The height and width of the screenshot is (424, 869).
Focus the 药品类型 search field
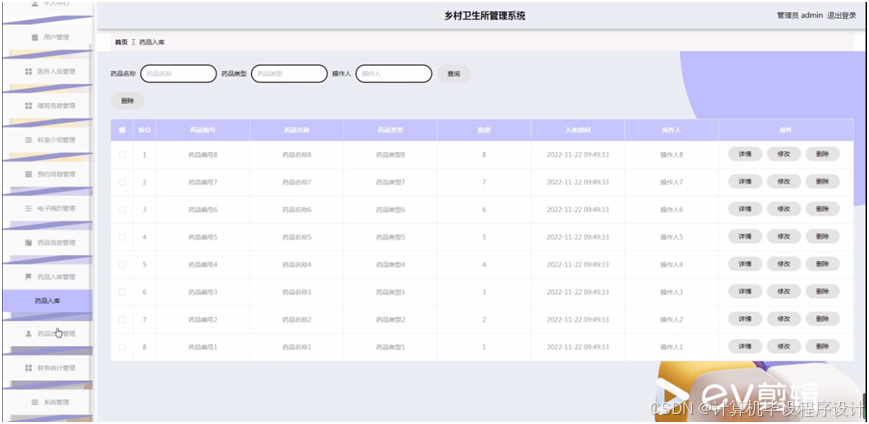289,74
